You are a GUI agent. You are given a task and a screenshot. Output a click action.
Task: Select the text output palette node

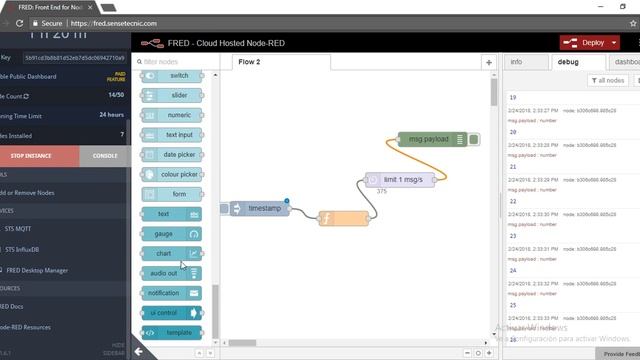[171, 214]
